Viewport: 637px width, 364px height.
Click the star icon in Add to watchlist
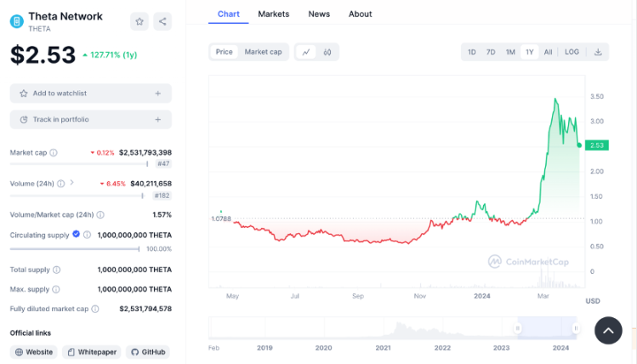pyautogui.click(x=24, y=94)
